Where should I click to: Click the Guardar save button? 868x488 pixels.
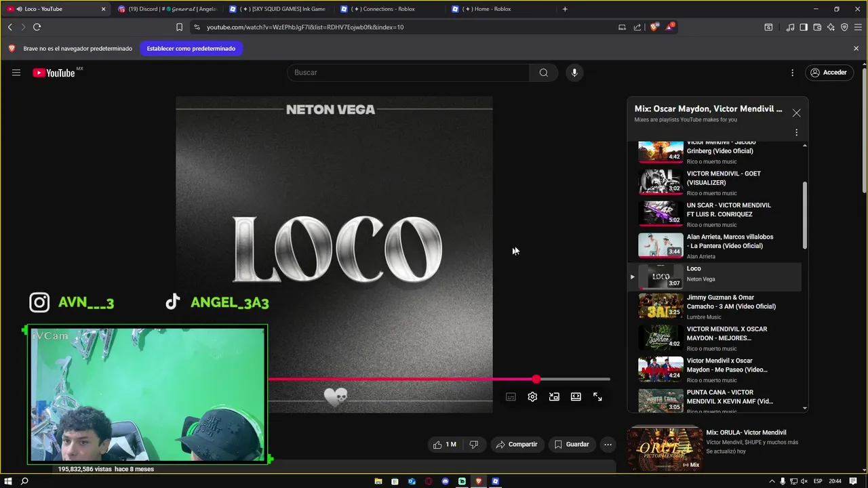coord(572,445)
